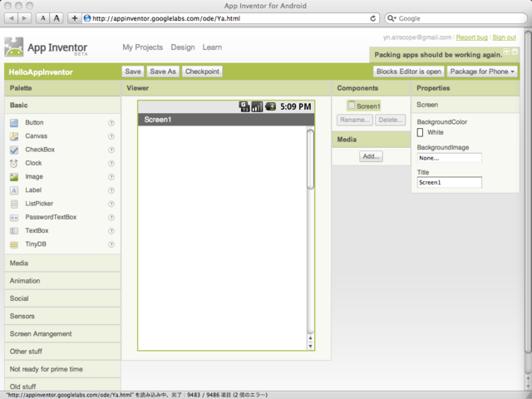Open help for the Clock component
532x399 pixels.
point(111,164)
